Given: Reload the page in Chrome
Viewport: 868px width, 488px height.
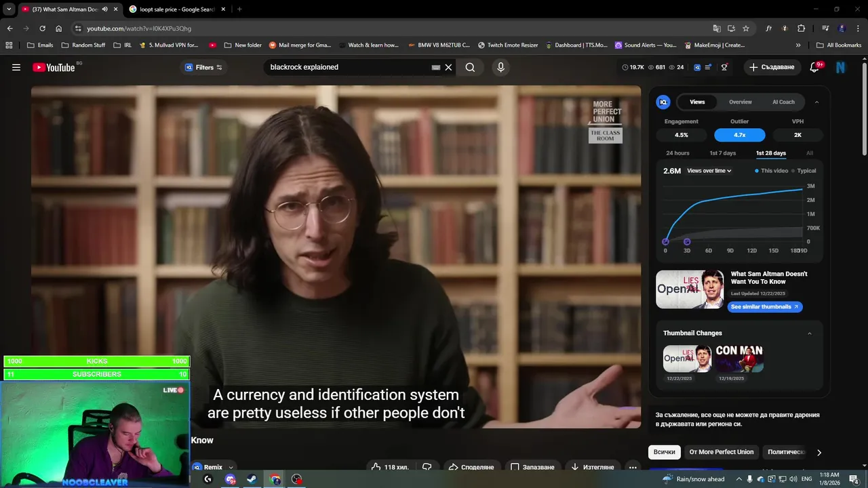Looking at the screenshot, I should 42,28.
